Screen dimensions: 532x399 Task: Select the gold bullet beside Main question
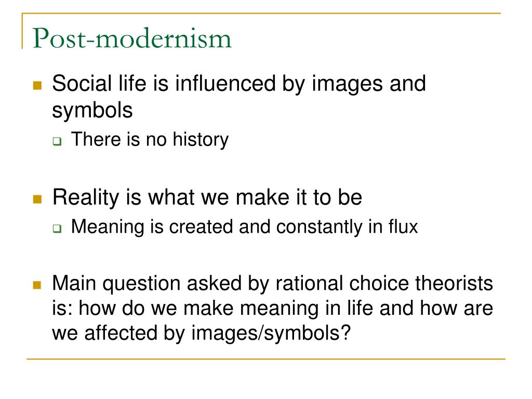click(x=37, y=285)
